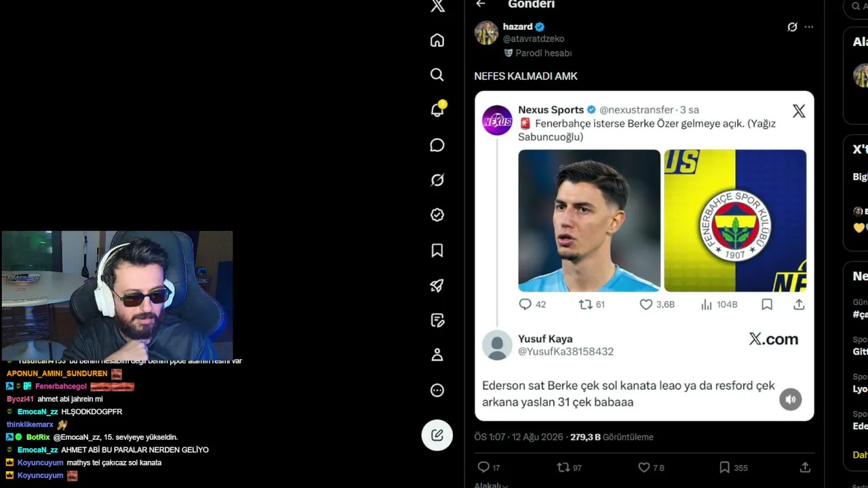This screenshot has height=488, width=868.
Task: Open the sidebar More circle menu
Action: coord(437,390)
